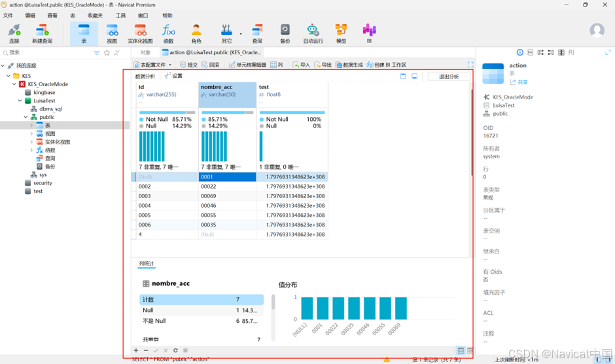Click 设置 settings in analysis bar
The height and width of the screenshot is (364, 615).
[x=174, y=76]
